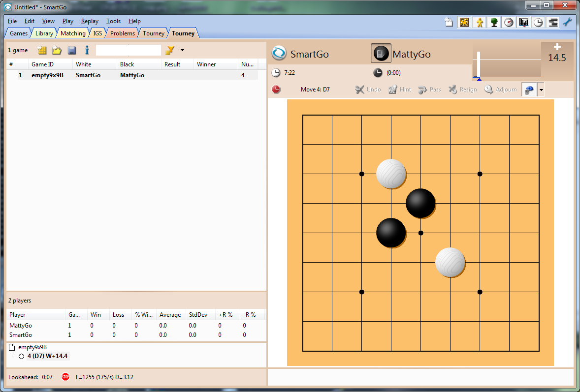
Task: Sort by the White column header
Action: click(x=95, y=64)
